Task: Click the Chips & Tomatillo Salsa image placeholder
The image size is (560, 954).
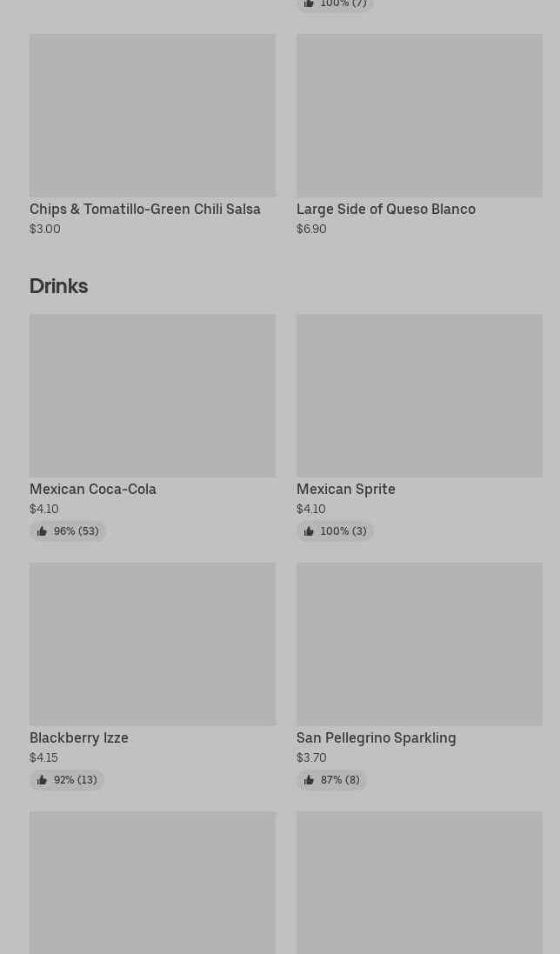Action: coord(152,115)
